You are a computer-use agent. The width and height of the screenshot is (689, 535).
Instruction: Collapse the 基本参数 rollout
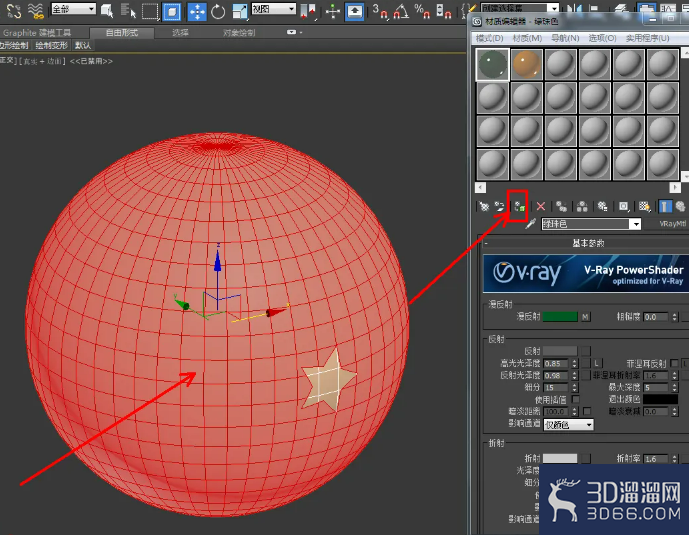click(587, 243)
